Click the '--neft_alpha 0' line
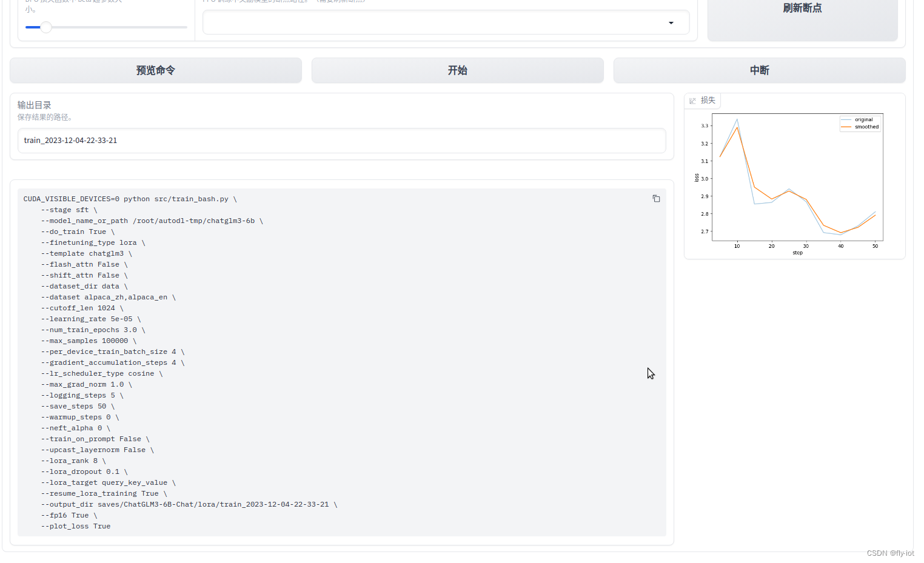924x563 pixels. [76, 428]
